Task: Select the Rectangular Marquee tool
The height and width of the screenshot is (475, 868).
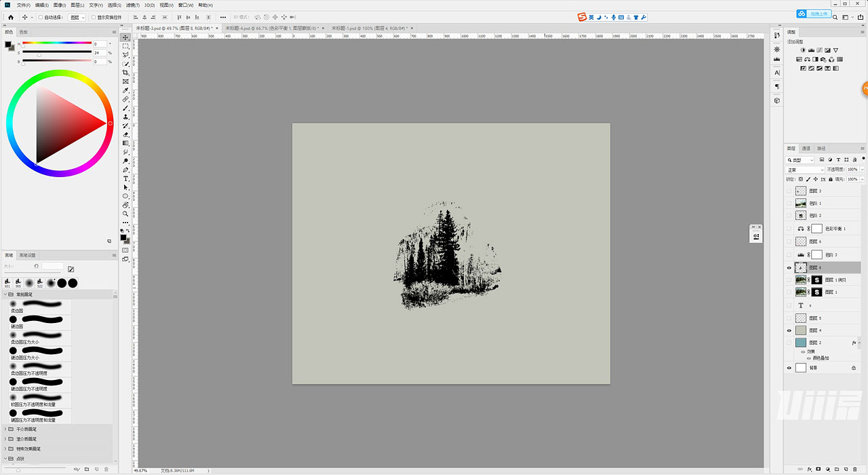Action: (x=125, y=46)
